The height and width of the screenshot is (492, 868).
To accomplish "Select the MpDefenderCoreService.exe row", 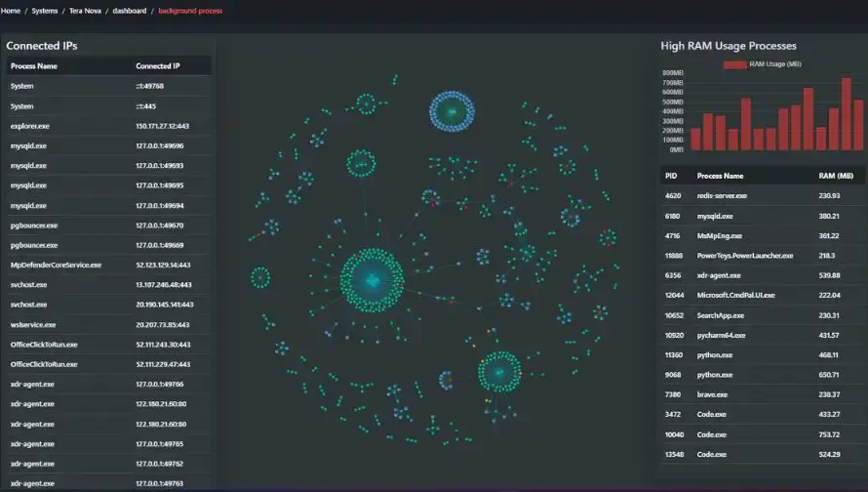I will (x=108, y=265).
